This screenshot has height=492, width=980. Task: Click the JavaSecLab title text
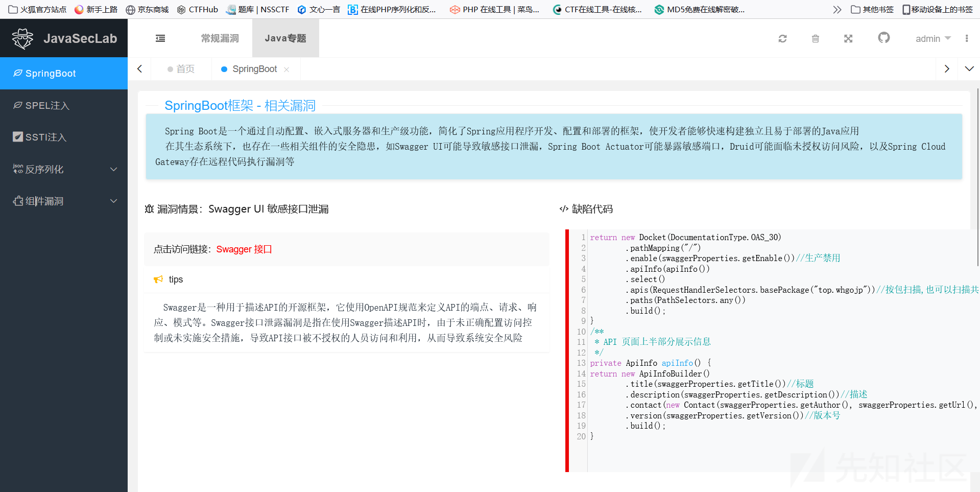[80, 38]
